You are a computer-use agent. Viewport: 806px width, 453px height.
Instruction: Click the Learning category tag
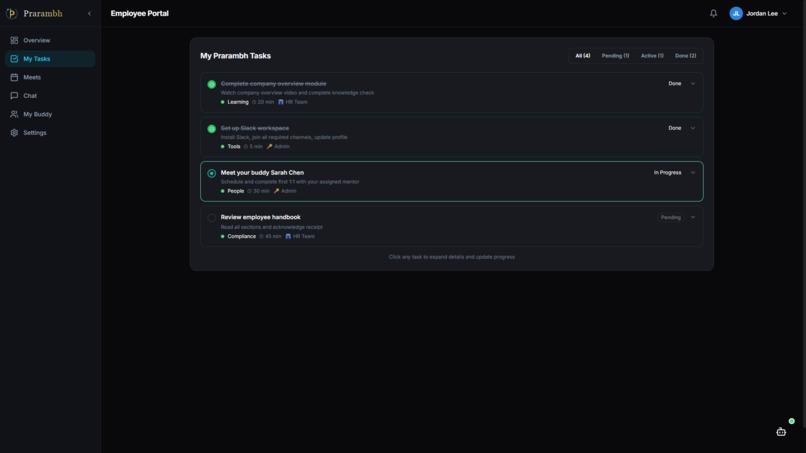click(235, 102)
